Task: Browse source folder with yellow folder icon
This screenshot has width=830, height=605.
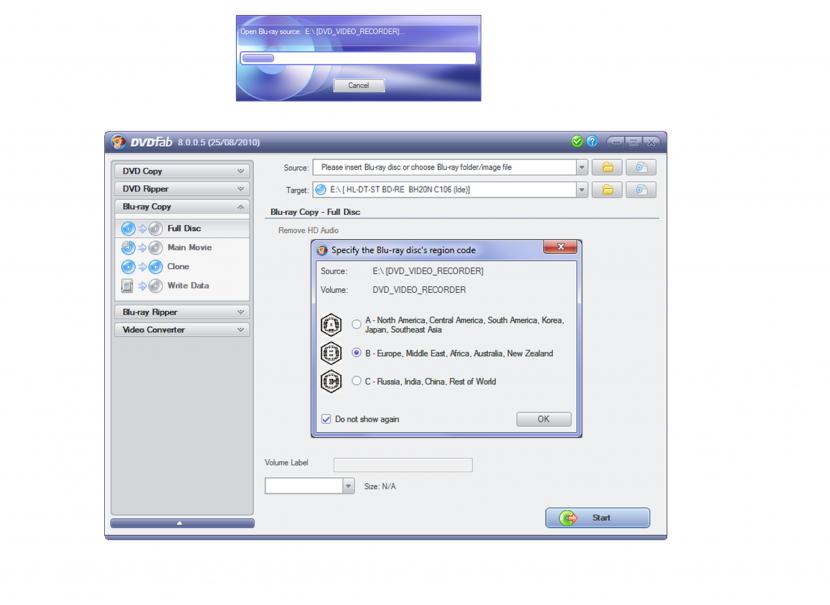Action: tap(607, 167)
